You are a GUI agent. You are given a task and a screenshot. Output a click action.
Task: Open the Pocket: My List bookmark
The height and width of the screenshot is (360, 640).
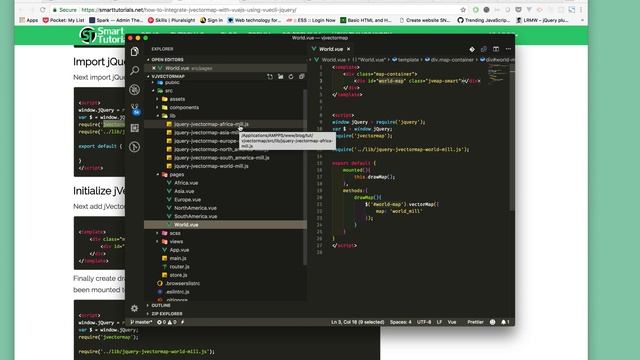tap(64, 20)
